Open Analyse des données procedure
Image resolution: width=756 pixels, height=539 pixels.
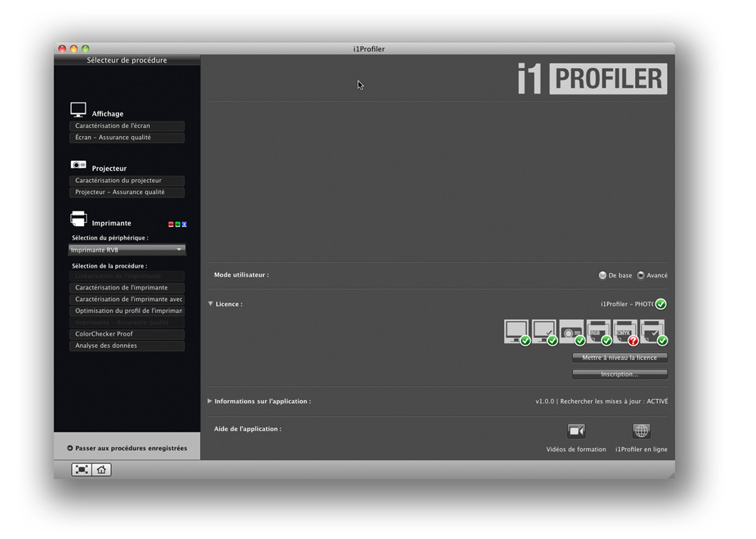[127, 345]
